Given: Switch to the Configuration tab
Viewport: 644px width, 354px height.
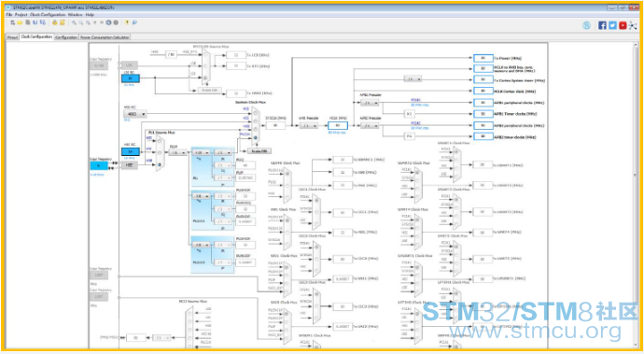Looking at the screenshot, I should pyautogui.click(x=66, y=37).
